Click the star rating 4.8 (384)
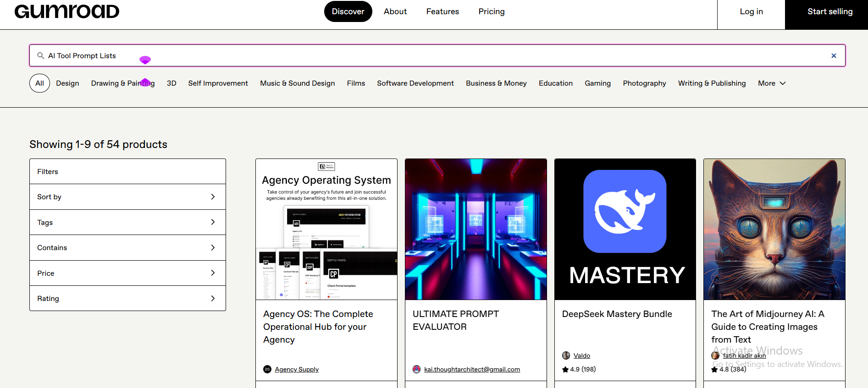Image resolution: width=868 pixels, height=388 pixels. [x=729, y=369]
